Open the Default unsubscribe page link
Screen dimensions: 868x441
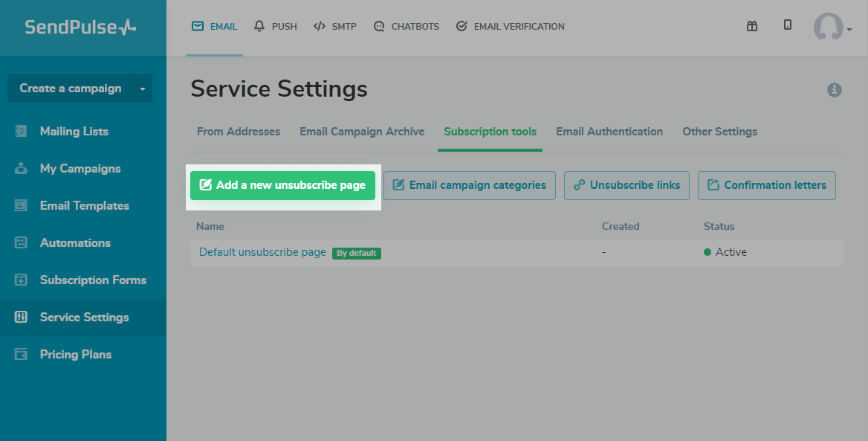(x=262, y=252)
